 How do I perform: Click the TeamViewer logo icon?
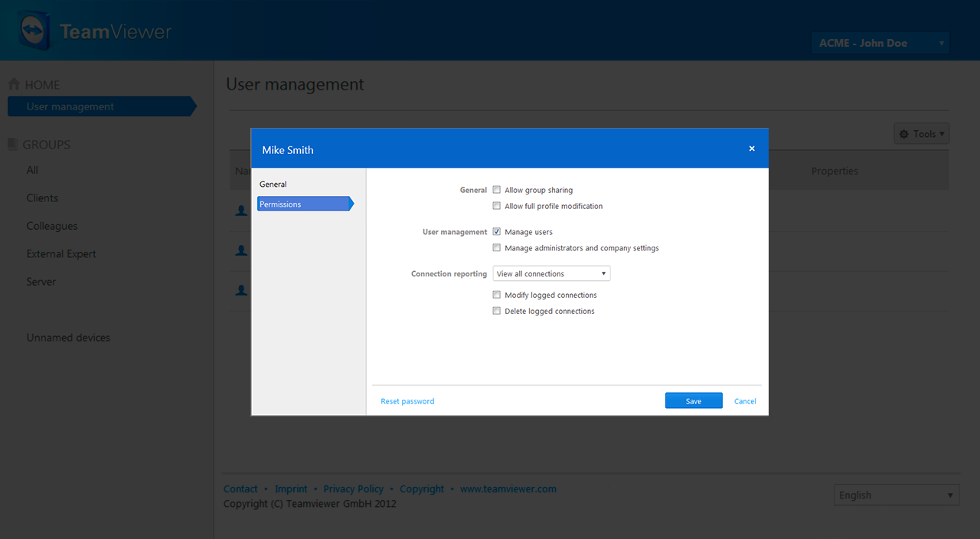click(x=34, y=30)
